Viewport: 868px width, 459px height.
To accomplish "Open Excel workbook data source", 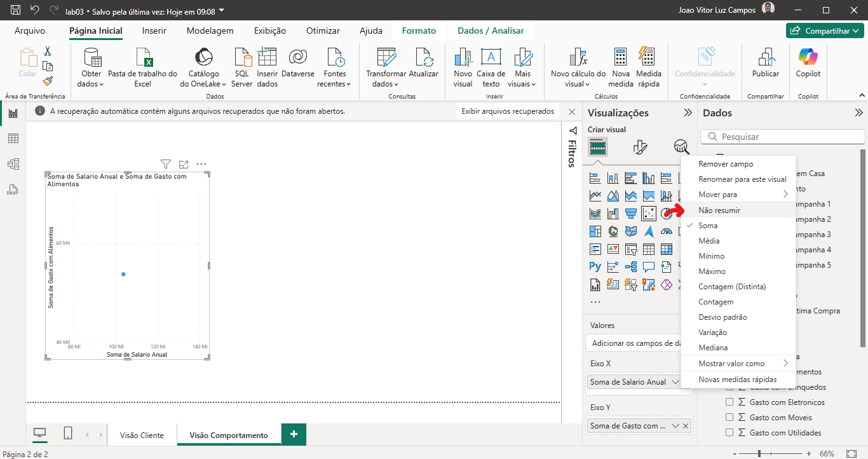I will tap(143, 67).
